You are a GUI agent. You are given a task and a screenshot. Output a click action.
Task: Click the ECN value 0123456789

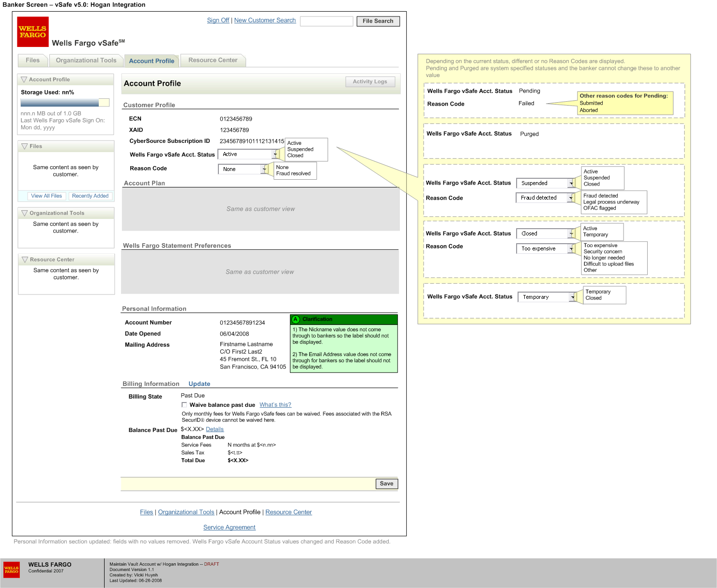(x=236, y=119)
